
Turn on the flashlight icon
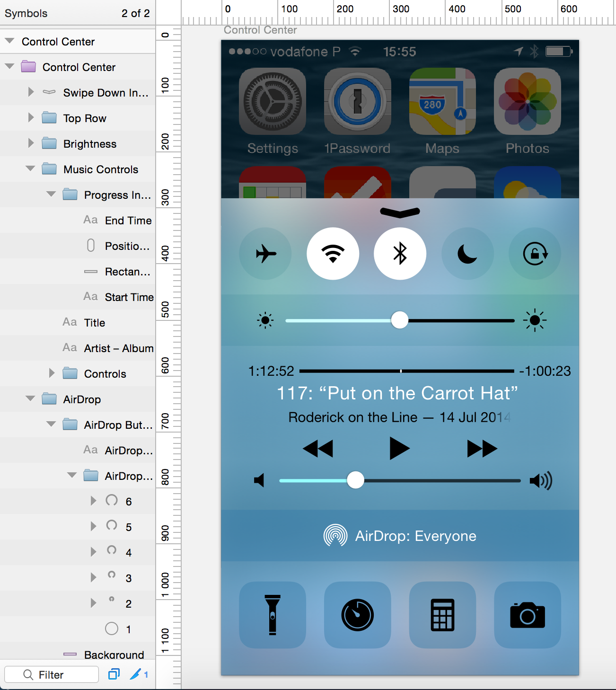(273, 615)
